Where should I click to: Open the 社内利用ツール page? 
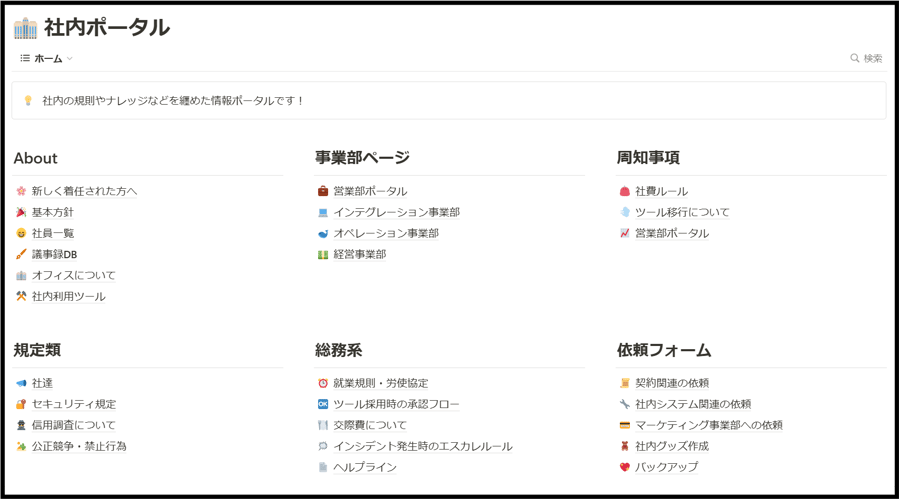[x=69, y=297]
